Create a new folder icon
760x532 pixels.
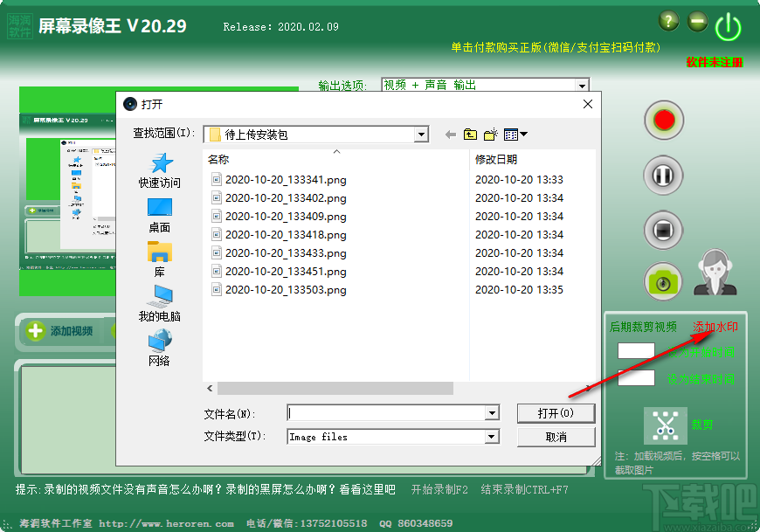point(491,135)
